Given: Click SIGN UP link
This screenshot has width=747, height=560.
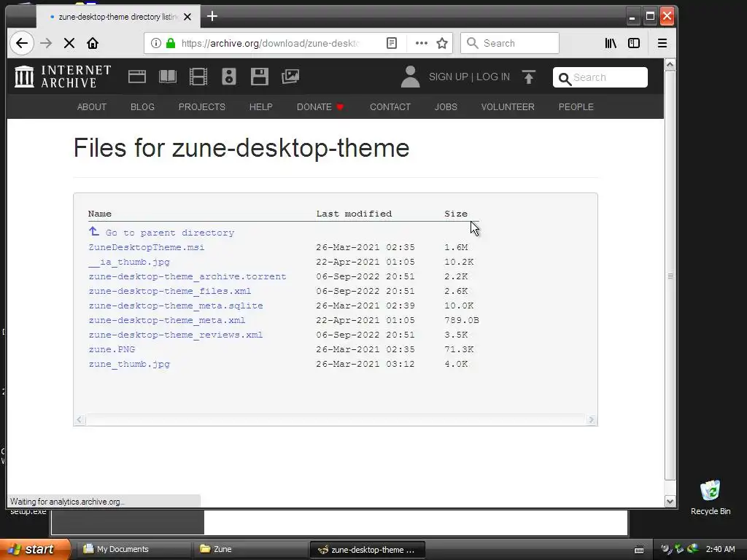Looking at the screenshot, I should [449, 77].
